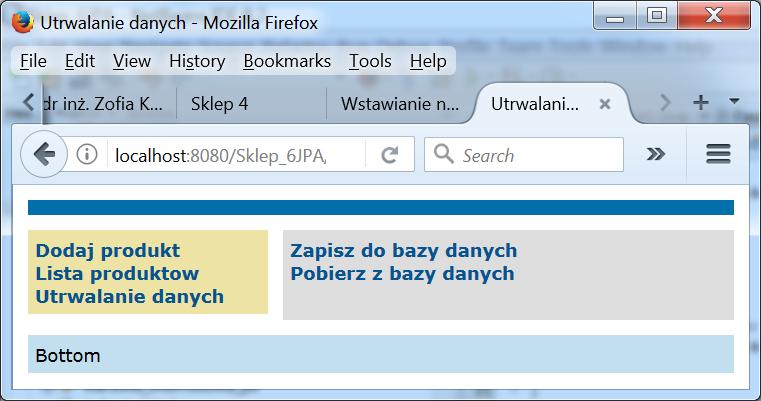This screenshot has height=401, width=761.
Task: Open the Edit menu
Action: tap(80, 61)
